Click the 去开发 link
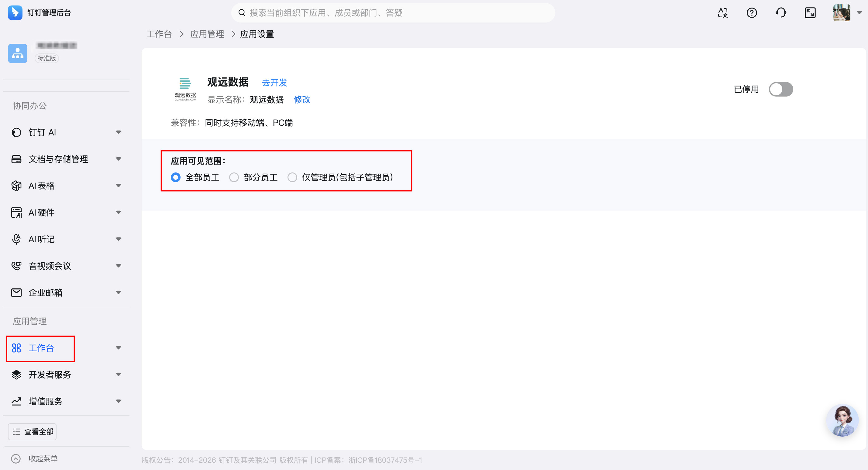The image size is (868, 470). (x=274, y=83)
